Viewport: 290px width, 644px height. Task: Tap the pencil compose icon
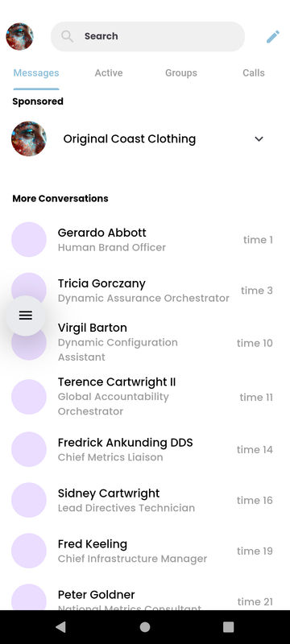click(273, 36)
